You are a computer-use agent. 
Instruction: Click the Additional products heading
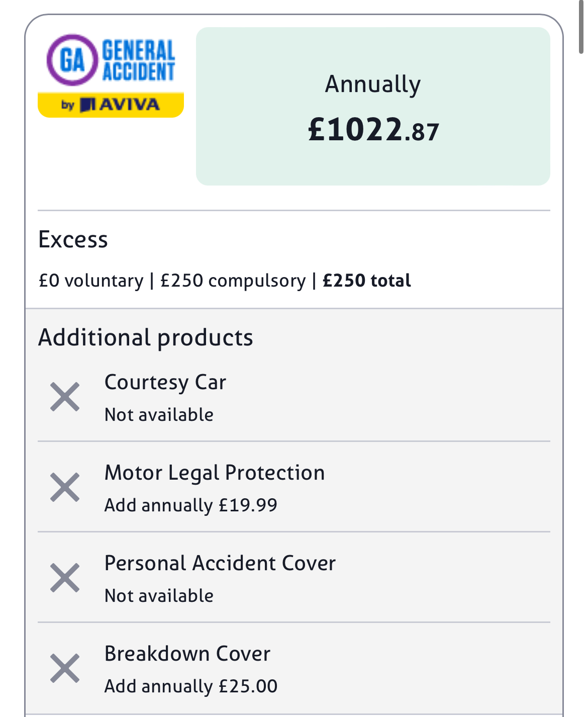coord(146,337)
